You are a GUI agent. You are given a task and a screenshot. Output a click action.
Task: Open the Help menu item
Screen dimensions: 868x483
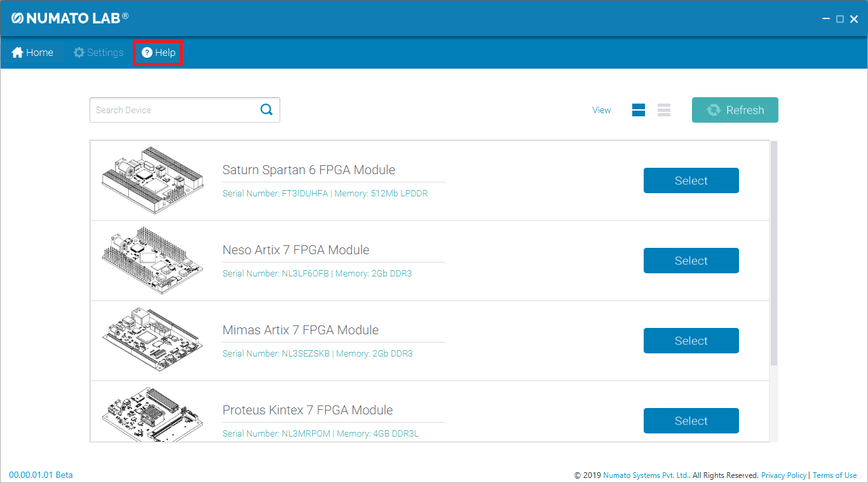[158, 53]
